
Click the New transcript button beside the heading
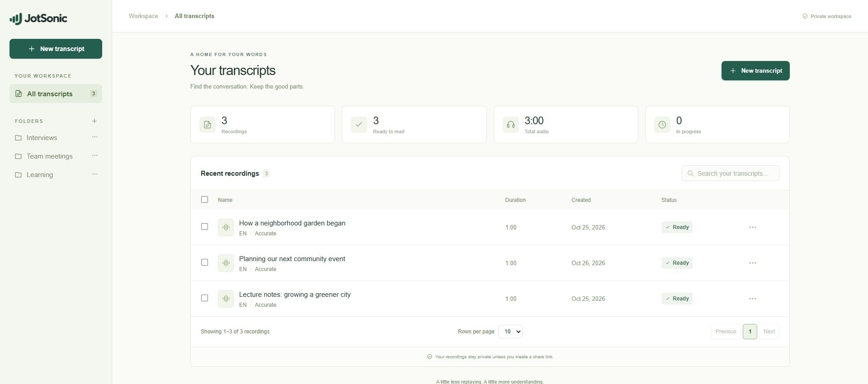coord(755,71)
